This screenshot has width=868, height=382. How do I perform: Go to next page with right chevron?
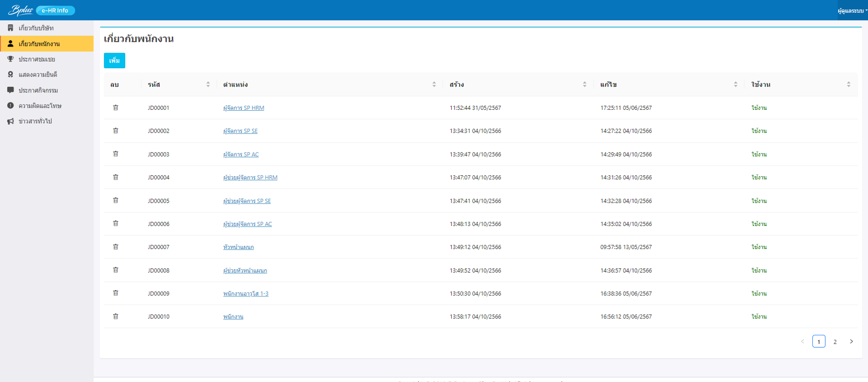[x=851, y=341]
